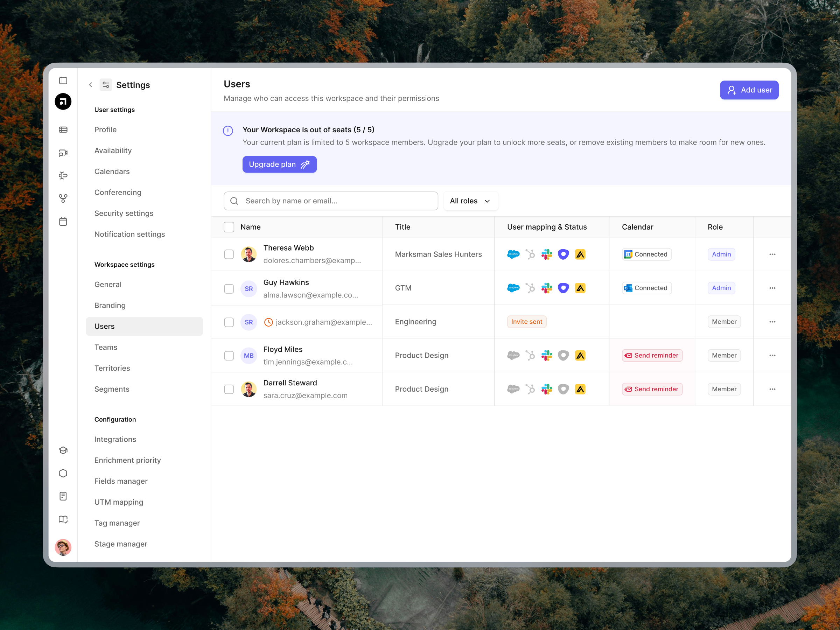
Task: Select the pending invite clock icon beside jackson.graham's email
Action: click(268, 322)
